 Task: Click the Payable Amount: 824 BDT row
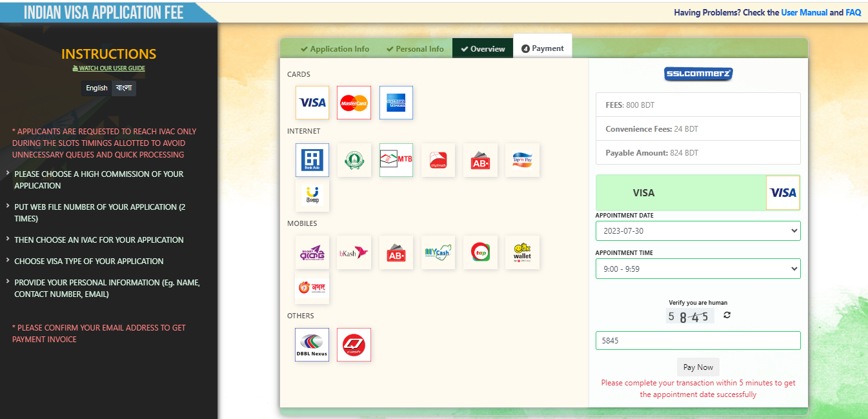coord(698,153)
